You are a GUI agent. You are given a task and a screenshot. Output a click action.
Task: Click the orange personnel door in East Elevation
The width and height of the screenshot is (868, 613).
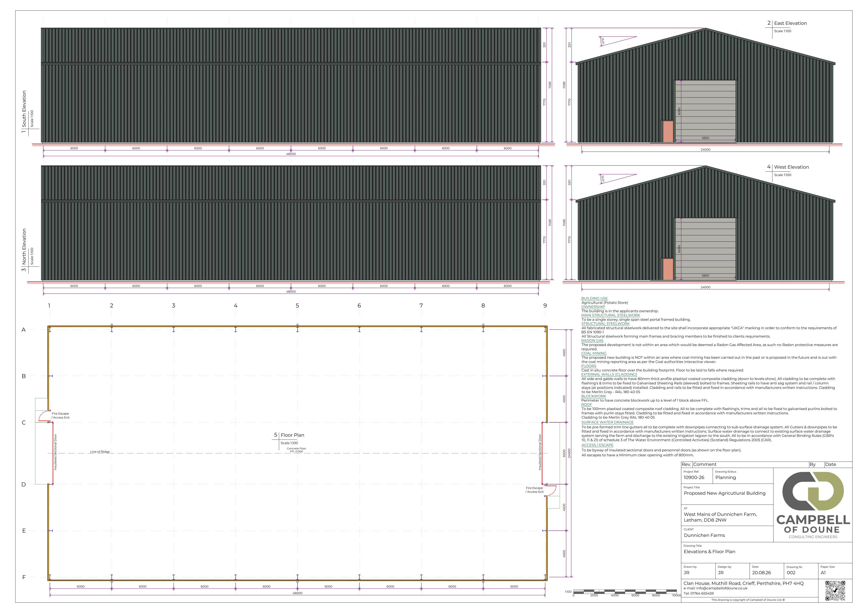pos(668,132)
